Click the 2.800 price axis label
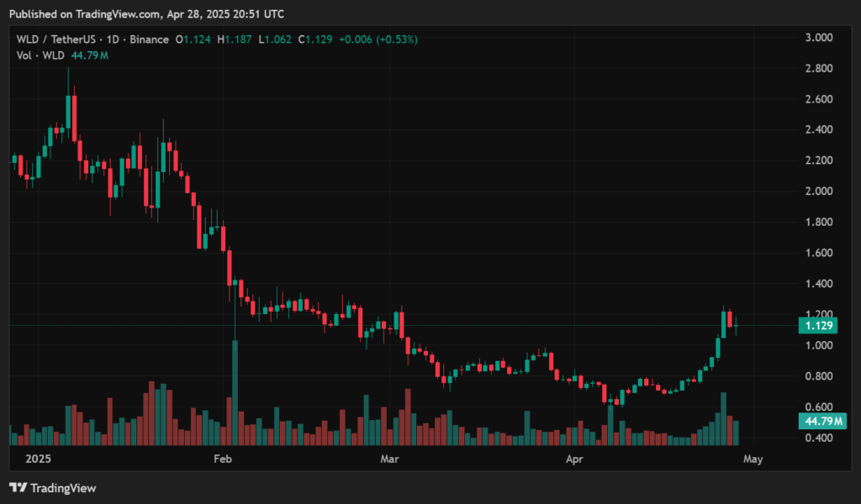Screen dimensions: 861x504 click(x=819, y=69)
